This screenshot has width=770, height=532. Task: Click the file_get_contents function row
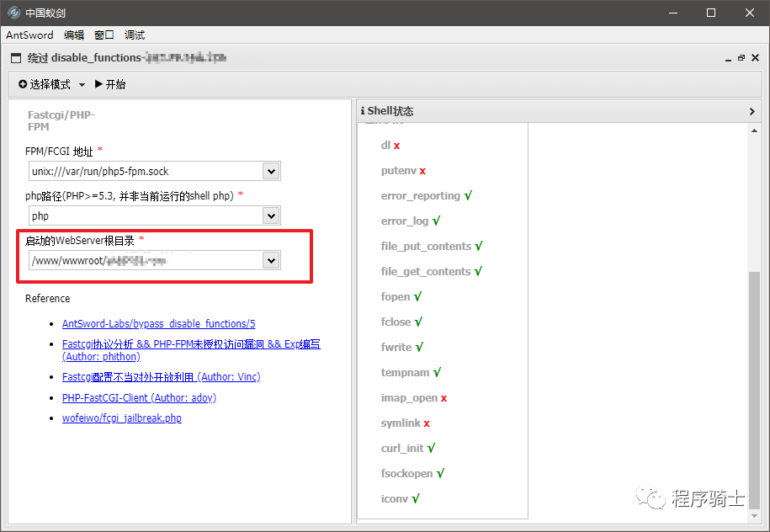click(x=432, y=271)
